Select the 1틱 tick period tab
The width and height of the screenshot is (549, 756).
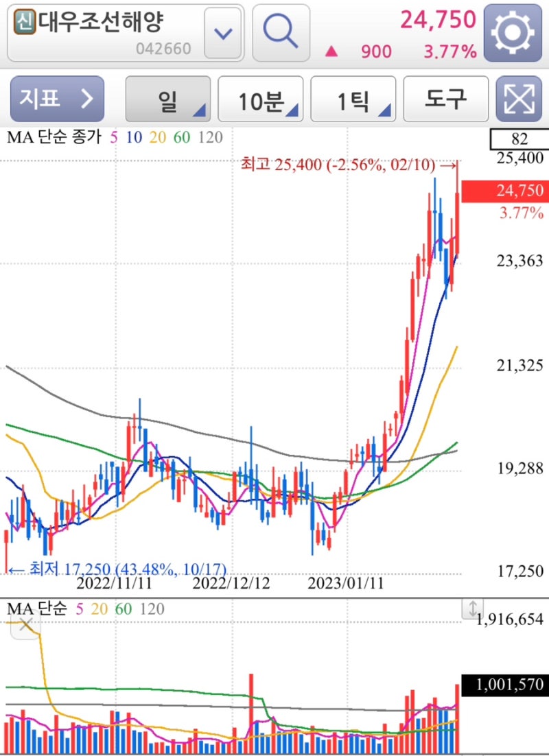click(x=353, y=98)
